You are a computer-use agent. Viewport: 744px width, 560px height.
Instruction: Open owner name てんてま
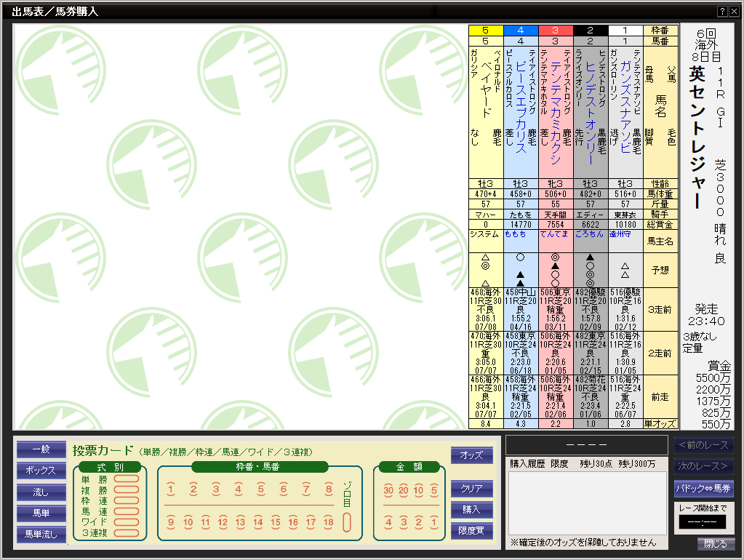[554, 234]
